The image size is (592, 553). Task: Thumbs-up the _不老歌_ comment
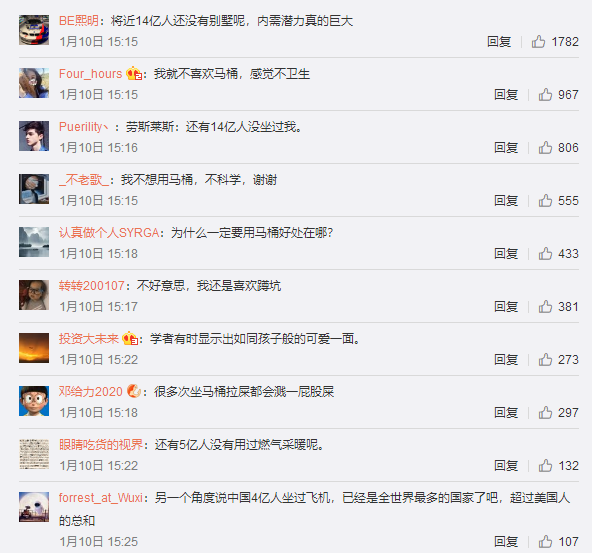pos(545,200)
